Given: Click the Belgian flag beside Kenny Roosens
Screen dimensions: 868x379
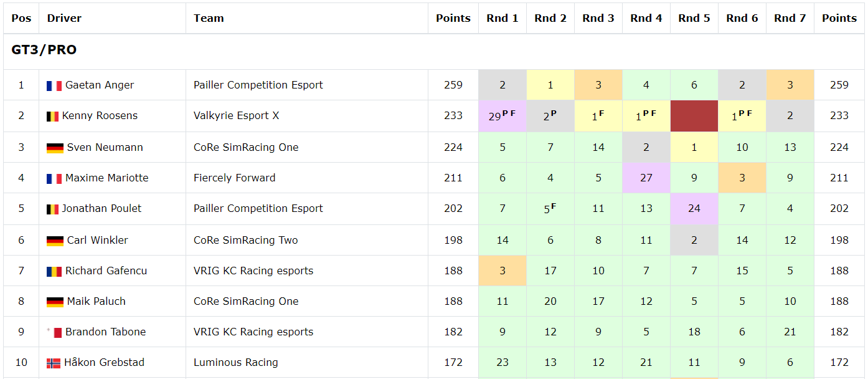Looking at the screenshot, I should pos(52,117).
